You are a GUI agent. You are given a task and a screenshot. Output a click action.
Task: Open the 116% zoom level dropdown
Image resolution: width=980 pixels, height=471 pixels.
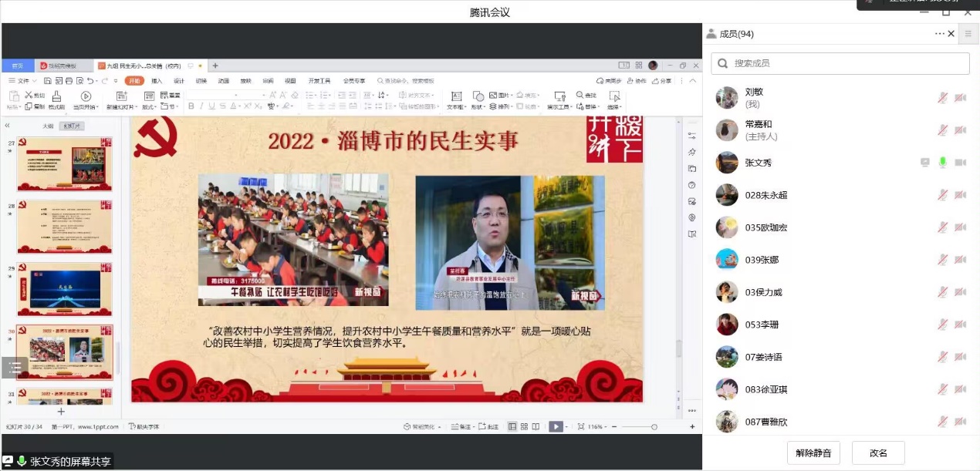coord(596,426)
